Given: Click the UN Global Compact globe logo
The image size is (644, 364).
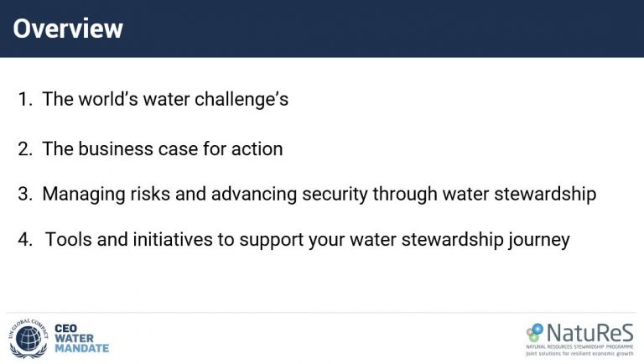Looking at the screenshot, I should [x=29, y=338].
